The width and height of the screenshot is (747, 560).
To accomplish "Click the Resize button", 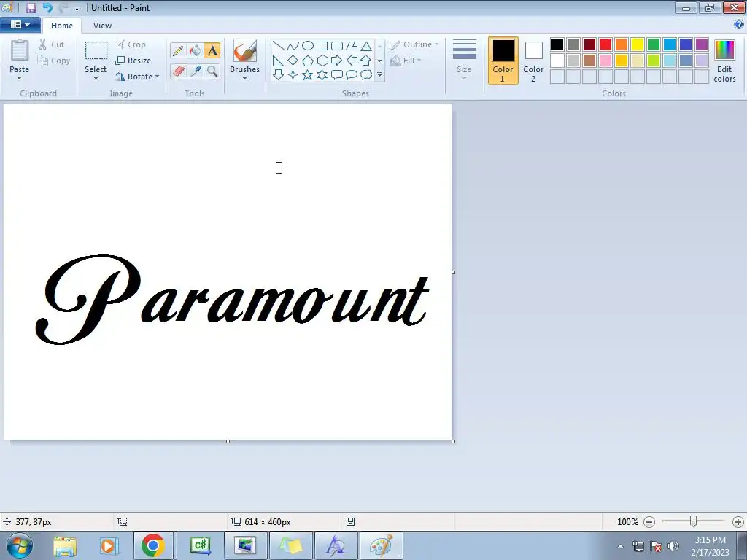I will click(x=133, y=61).
